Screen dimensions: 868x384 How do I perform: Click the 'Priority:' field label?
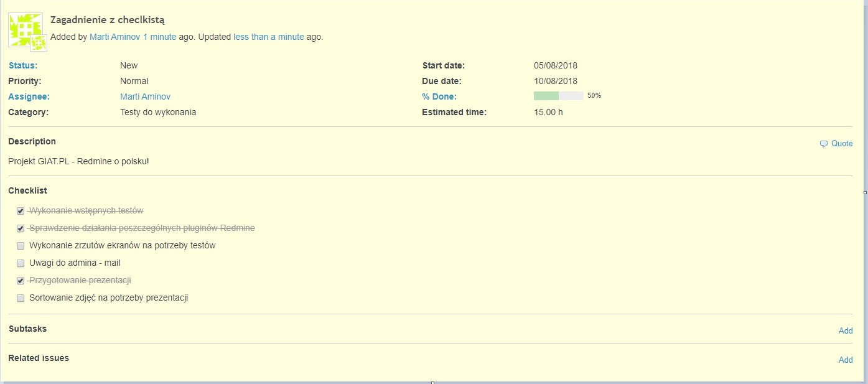click(24, 81)
